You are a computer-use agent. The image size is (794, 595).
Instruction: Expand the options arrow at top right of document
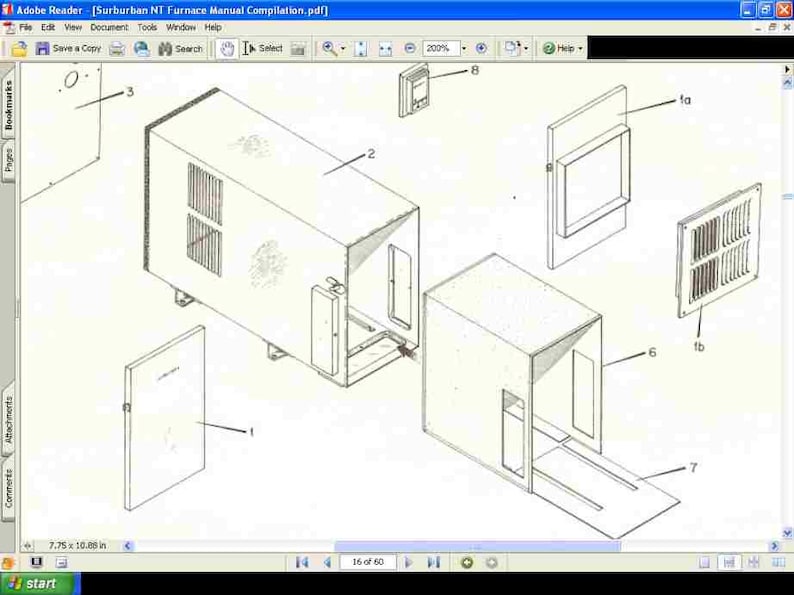point(787,69)
